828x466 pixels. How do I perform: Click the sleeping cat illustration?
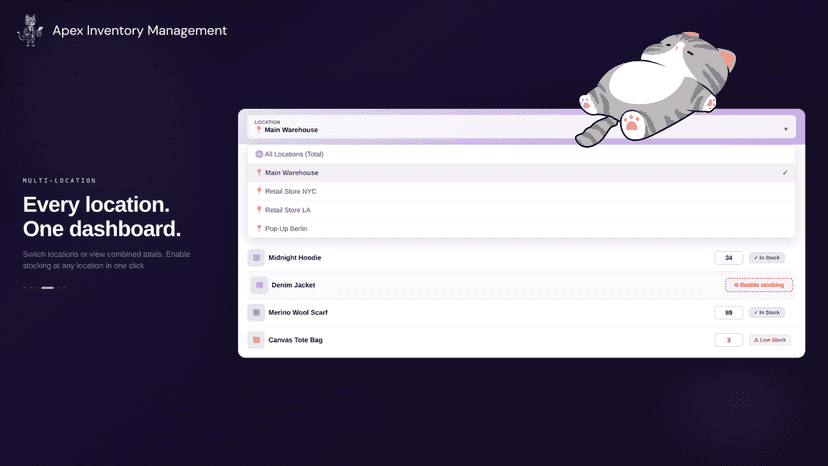pos(655,89)
